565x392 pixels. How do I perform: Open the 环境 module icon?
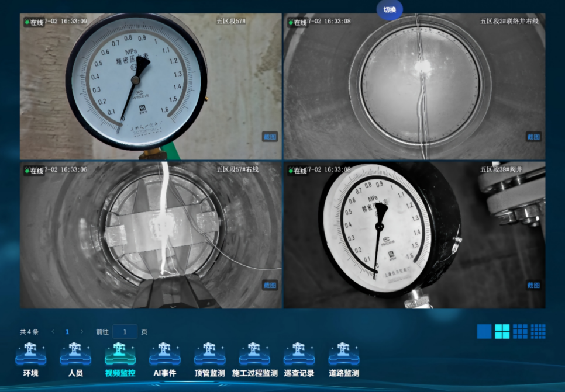(30, 353)
